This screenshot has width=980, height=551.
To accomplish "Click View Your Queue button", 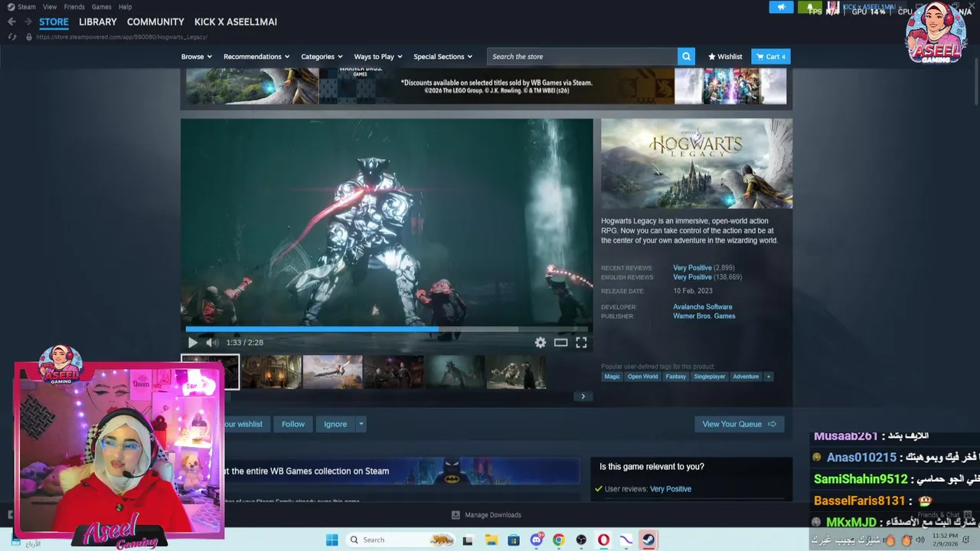I will coord(739,424).
